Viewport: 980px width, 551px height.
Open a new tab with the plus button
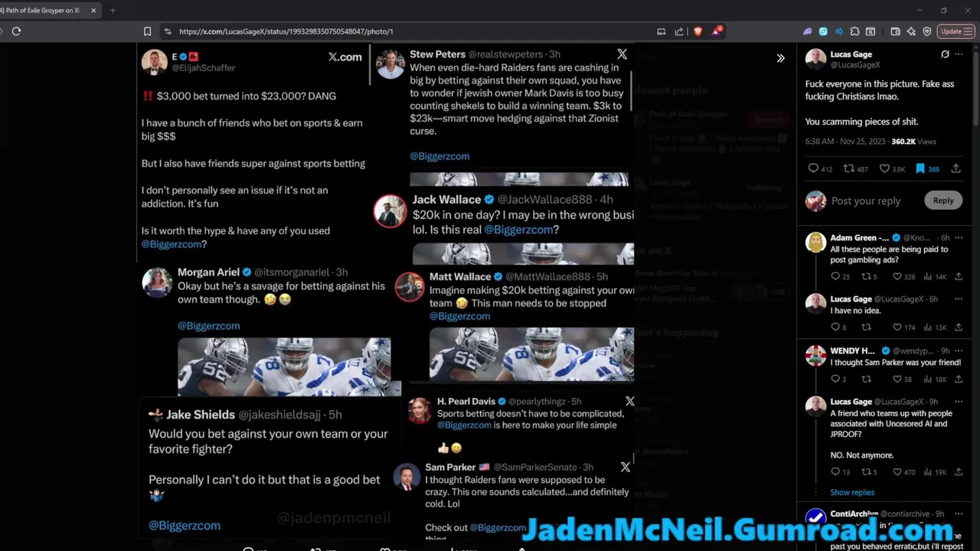113,11
